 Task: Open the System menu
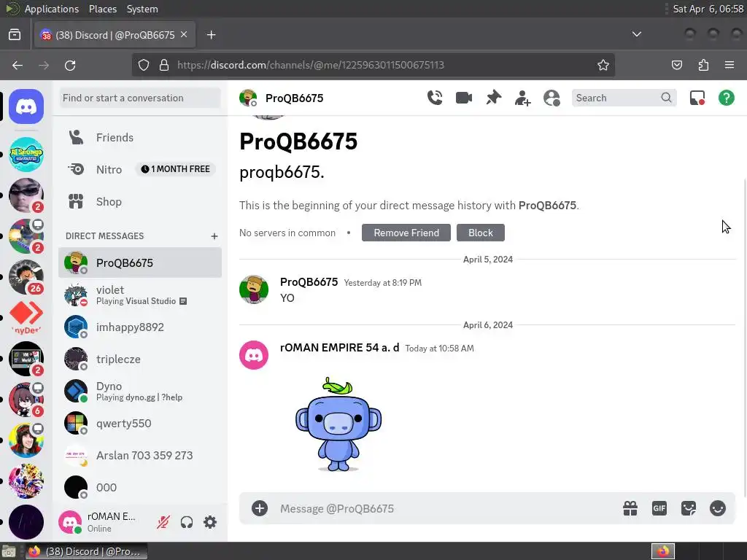pyautogui.click(x=142, y=9)
